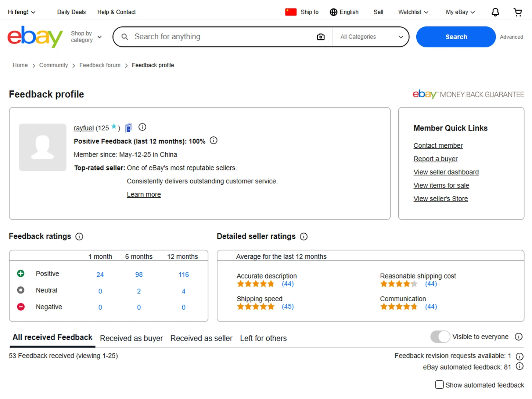The height and width of the screenshot is (399, 532).
Task: Click the Learn more link
Action: point(144,194)
